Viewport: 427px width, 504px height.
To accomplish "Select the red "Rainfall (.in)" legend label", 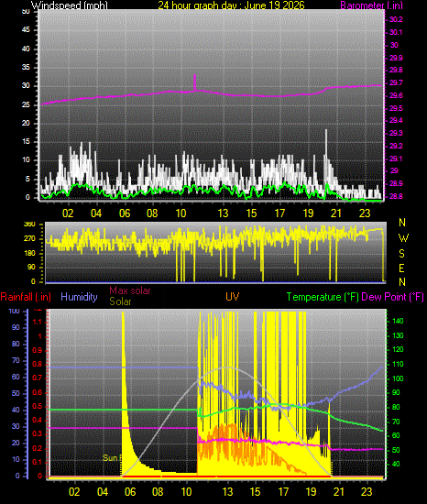I will click(26, 297).
